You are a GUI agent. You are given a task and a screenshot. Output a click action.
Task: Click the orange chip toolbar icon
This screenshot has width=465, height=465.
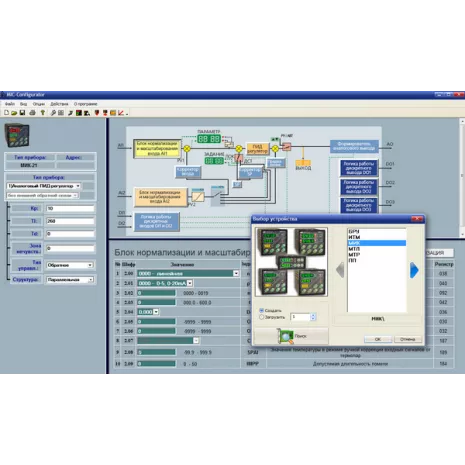tap(113, 113)
